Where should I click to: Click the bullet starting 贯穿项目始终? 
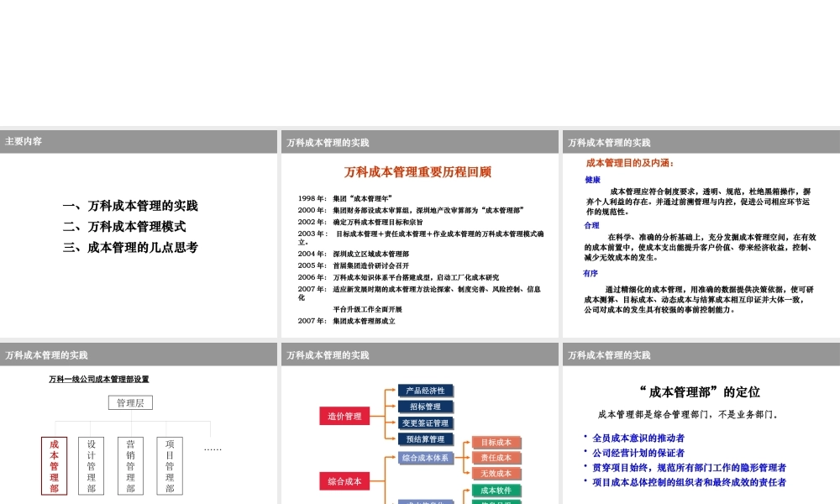(x=689, y=468)
